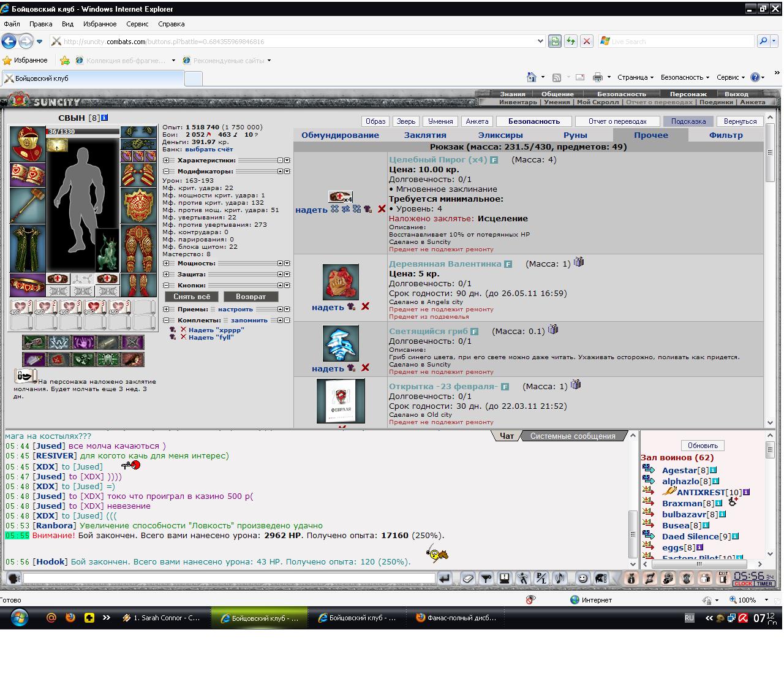The height and width of the screenshot is (684, 784).
Task: Toggle the TIMER mode label
Action: tap(765, 584)
